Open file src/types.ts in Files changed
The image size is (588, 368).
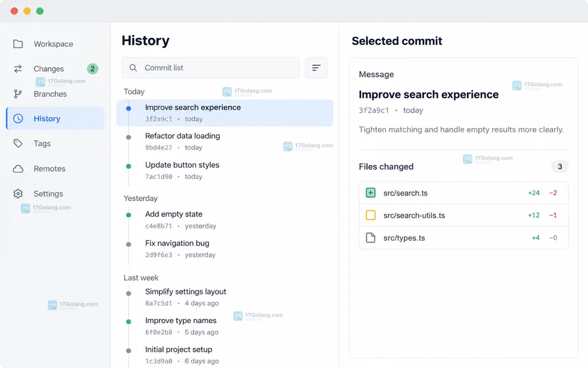463,237
